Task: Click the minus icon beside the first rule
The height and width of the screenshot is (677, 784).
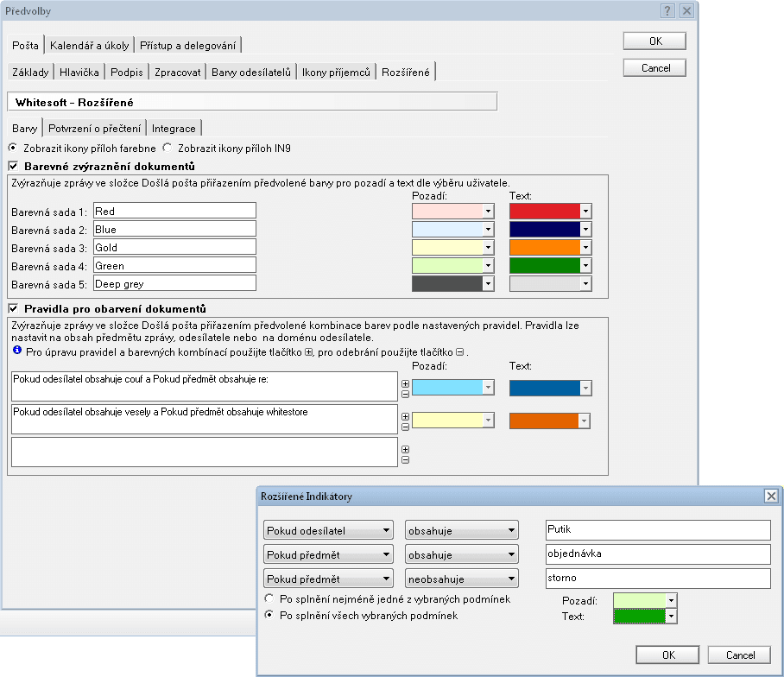Action: (x=406, y=395)
